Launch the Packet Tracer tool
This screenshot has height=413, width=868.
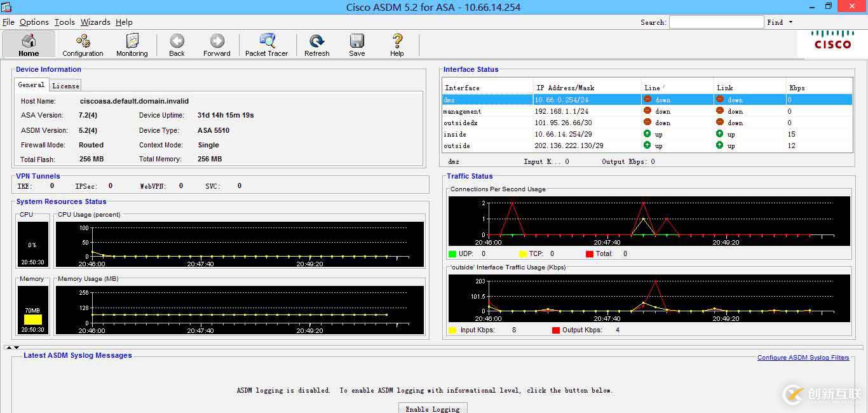click(x=266, y=44)
